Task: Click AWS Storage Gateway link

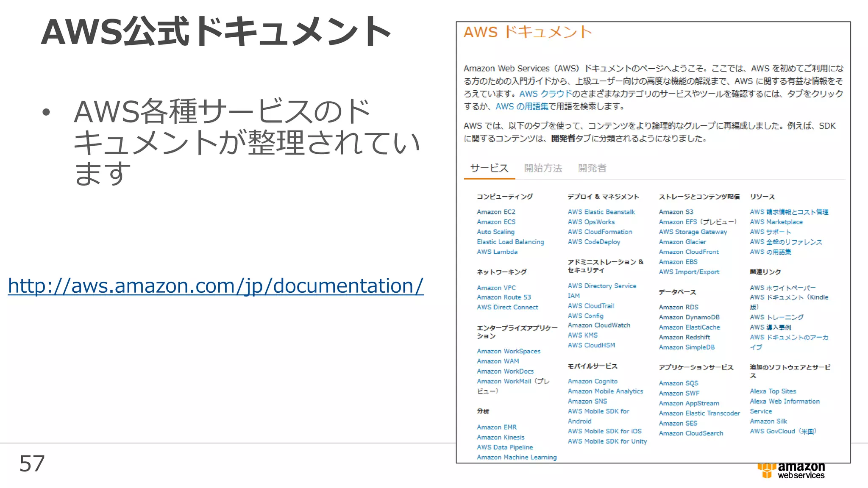Action: (693, 232)
